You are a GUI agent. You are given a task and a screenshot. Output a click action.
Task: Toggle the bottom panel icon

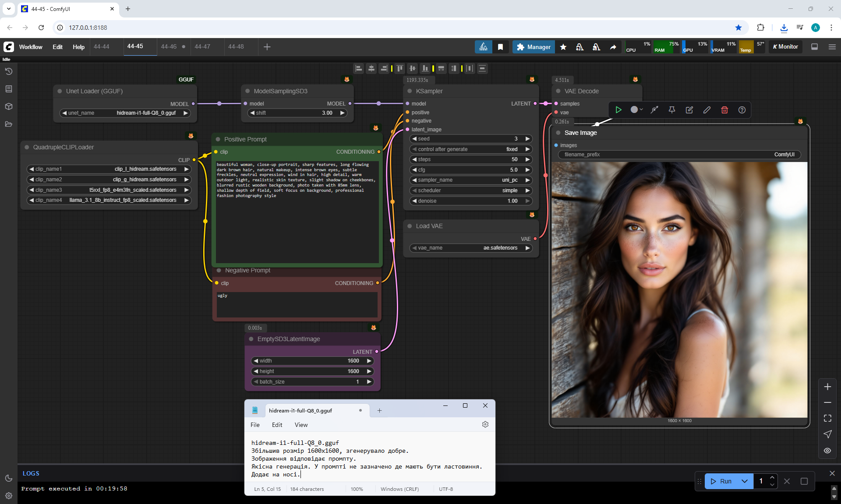(x=814, y=47)
